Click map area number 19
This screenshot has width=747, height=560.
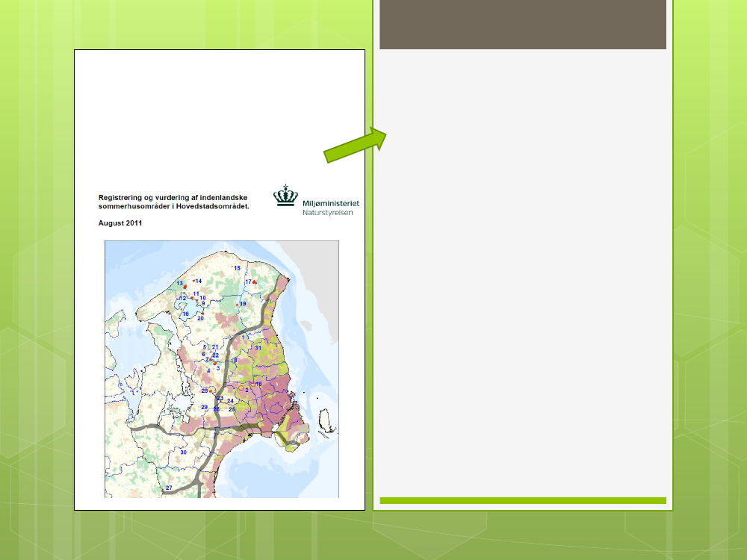tap(243, 304)
